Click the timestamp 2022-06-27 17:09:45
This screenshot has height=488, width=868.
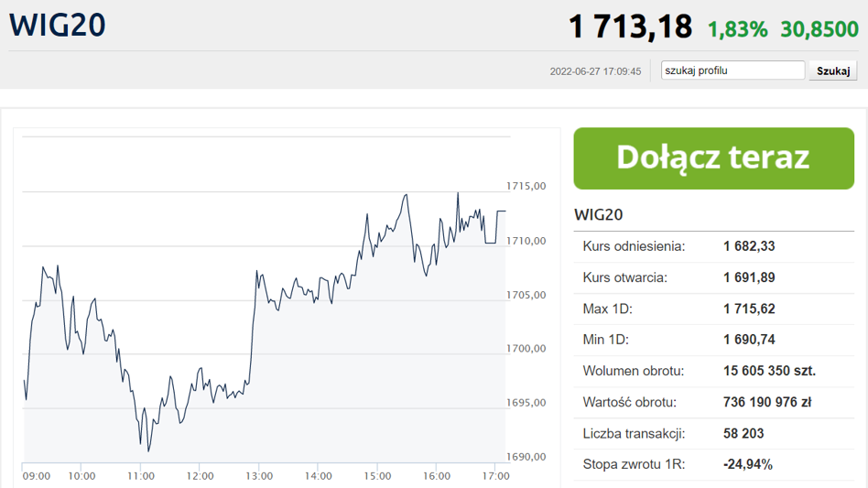[x=595, y=71]
